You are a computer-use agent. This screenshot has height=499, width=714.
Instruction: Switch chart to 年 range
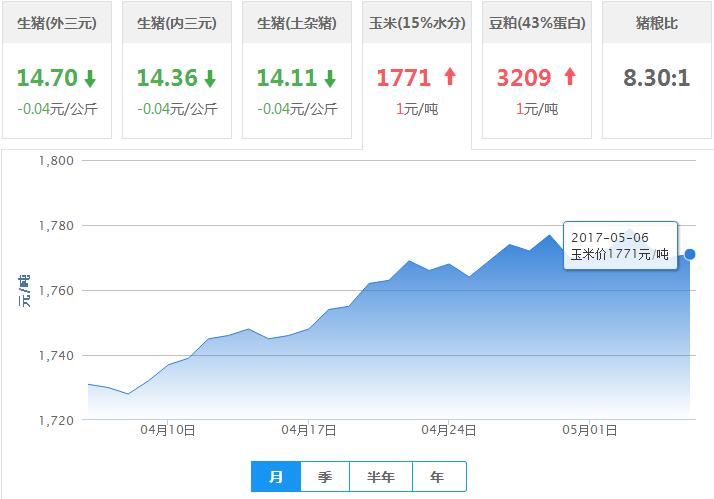[x=439, y=477]
